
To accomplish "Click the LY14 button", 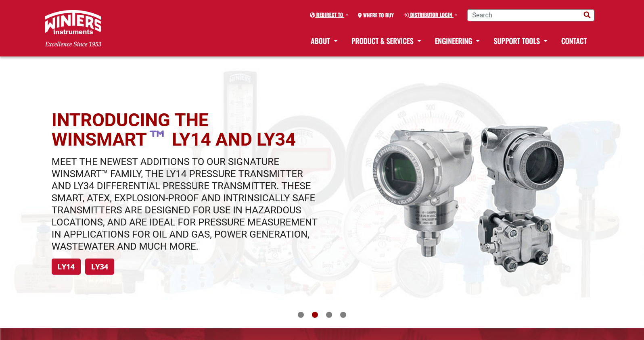I will coord(66,267).
